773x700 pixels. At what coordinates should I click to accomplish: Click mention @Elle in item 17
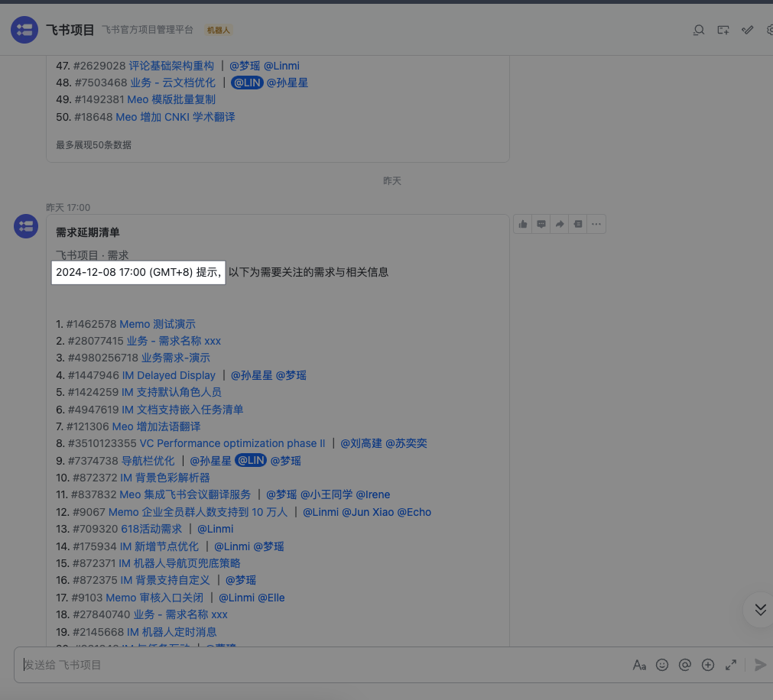pyautogui.click(x=271, y=598)
